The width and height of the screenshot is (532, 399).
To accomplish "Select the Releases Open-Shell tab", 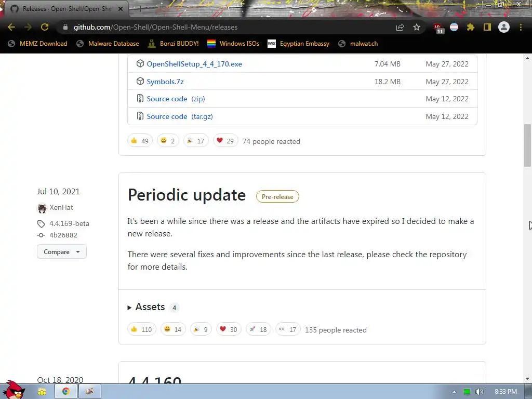I will coord(66,9).
